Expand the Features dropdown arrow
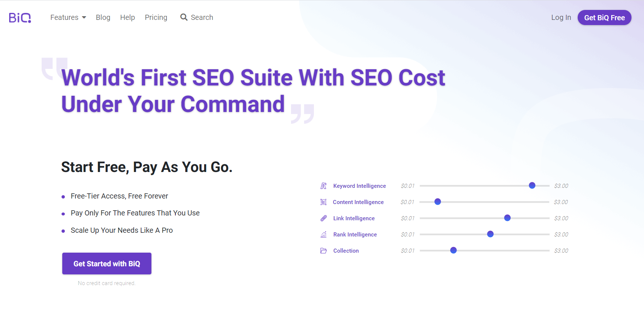Screen dimensions: 644x316 pyautogui.click(x=84, y=17)
